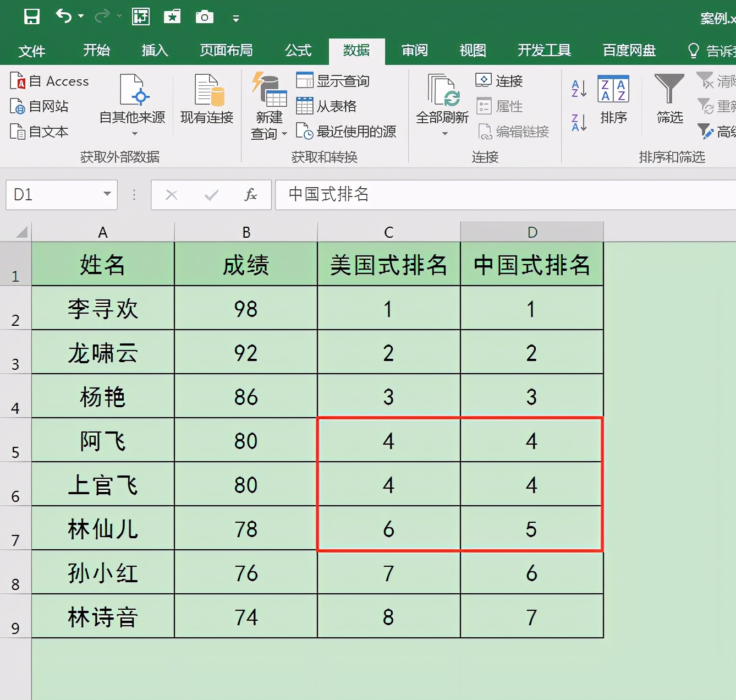Click 显示查询 button
This screenshot has width=736, height=700.
333,81
